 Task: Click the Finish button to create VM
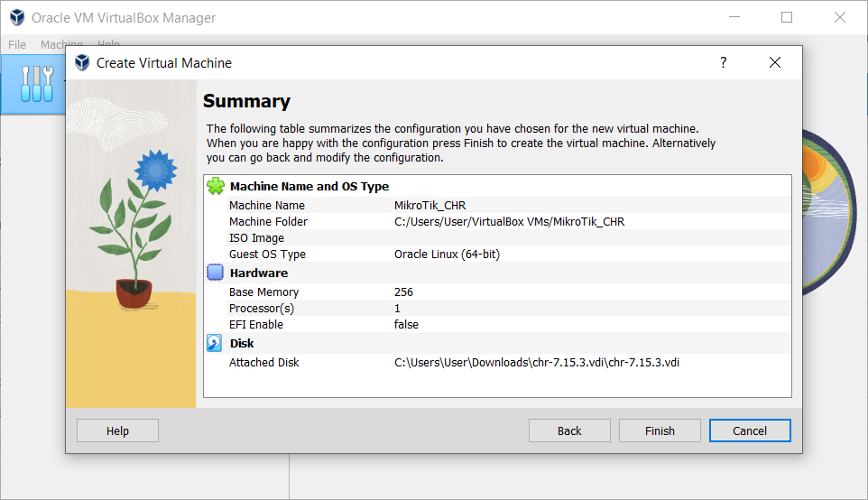click(660, 431)
